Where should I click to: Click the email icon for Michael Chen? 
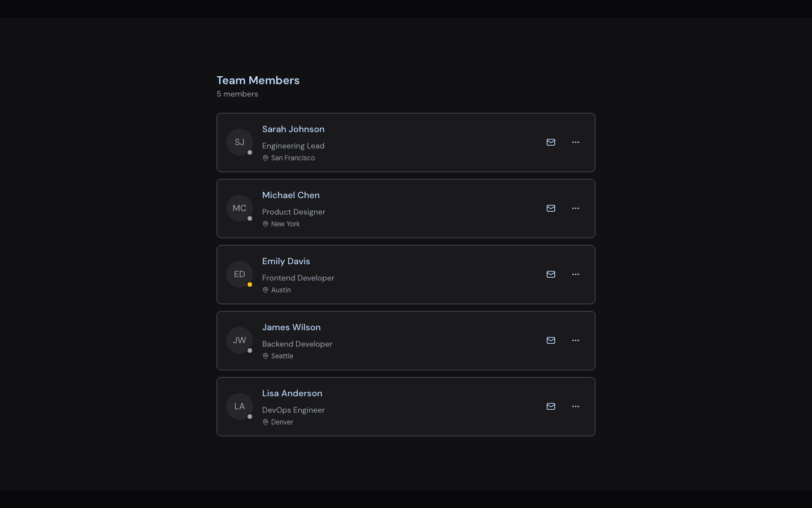[x=551, y=208]
